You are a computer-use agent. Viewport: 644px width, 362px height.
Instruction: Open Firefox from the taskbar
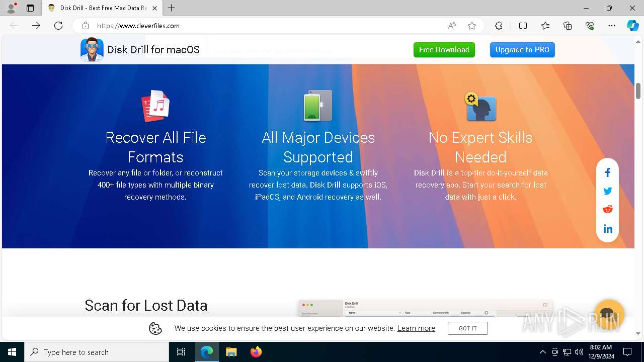tap(256, 352)
